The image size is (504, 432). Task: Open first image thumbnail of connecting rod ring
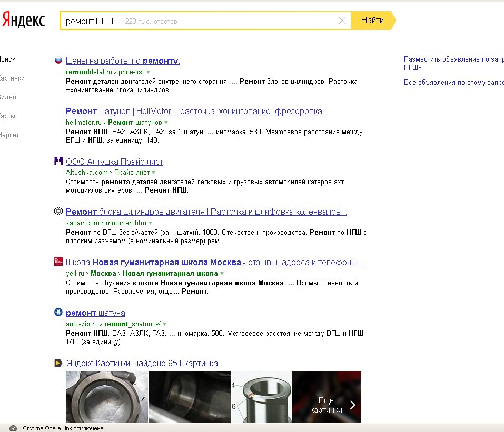(107, 397)
